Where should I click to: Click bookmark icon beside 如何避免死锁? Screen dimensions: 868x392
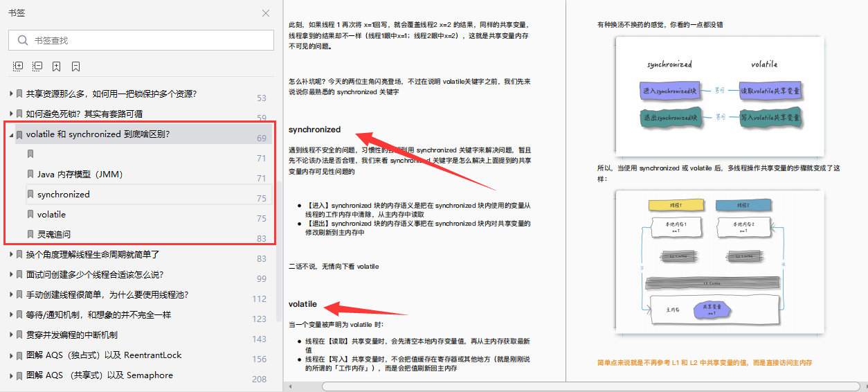pyautogui.click(x=19, y=114)
